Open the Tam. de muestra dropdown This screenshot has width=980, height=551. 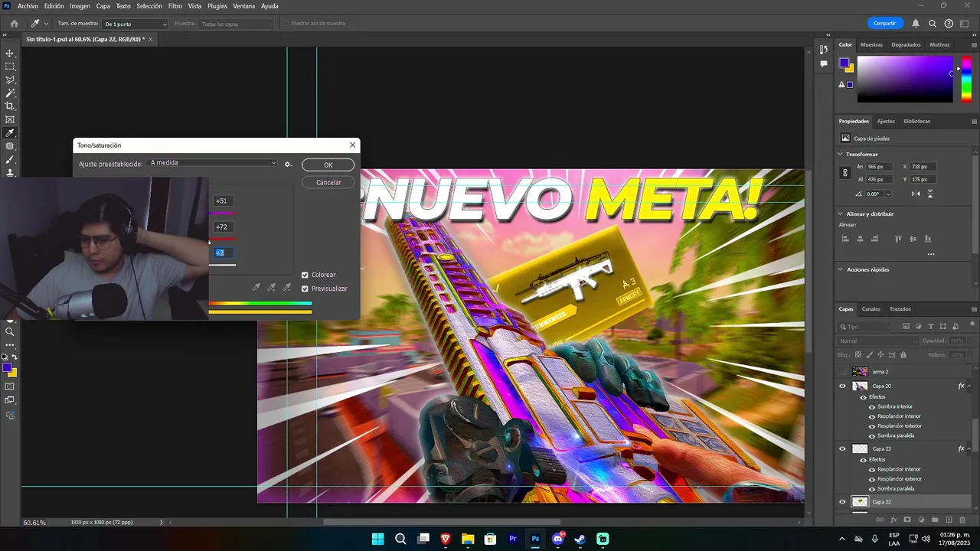pos(136,24)
